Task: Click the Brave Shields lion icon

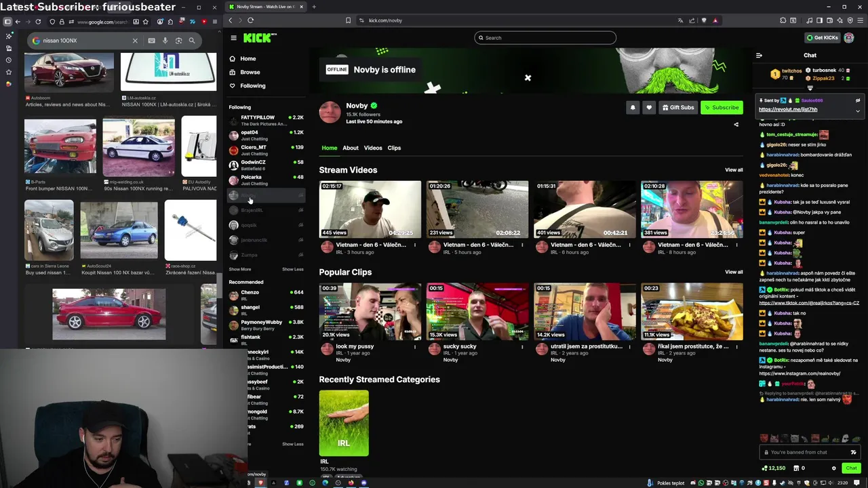Action: coord(704,20)
